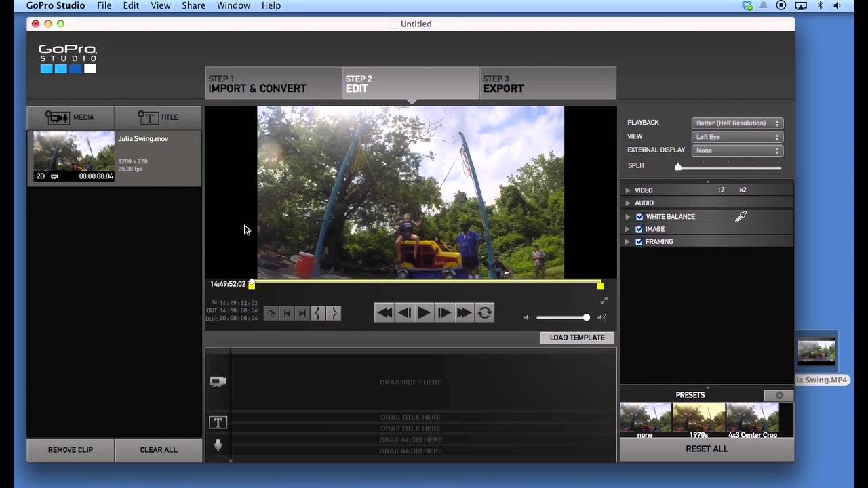Expand the Framing section triangle
Image resolution: width=868 pixels, height=488 pixels.
tap(628, 241)
